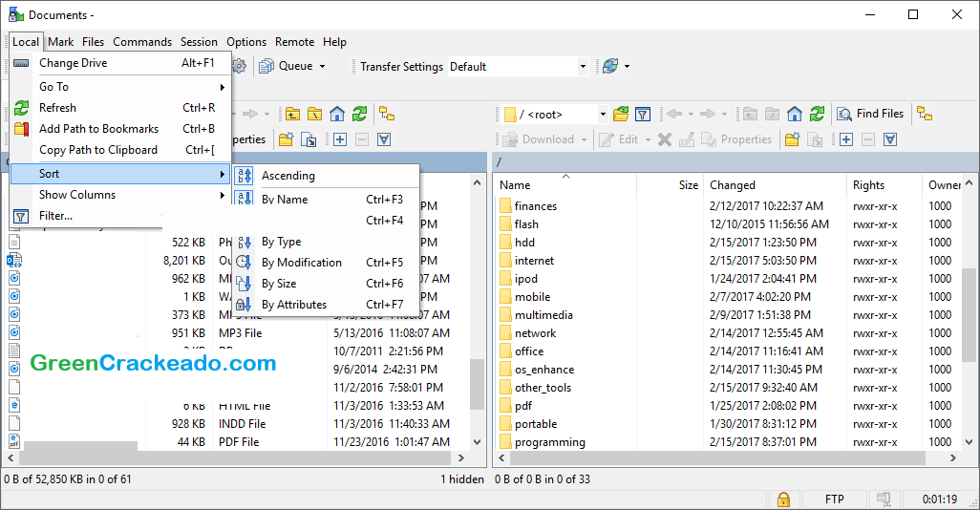Choose sort By Attributes
Screen dimensions: 980x510
coord(326,305)
